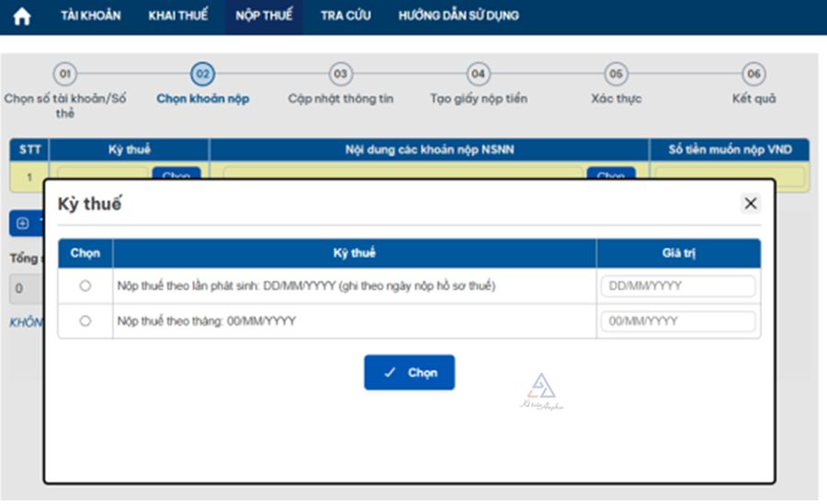Open the NỘP THUẾ menu
The image size is (827, 504).
point(264,16)
